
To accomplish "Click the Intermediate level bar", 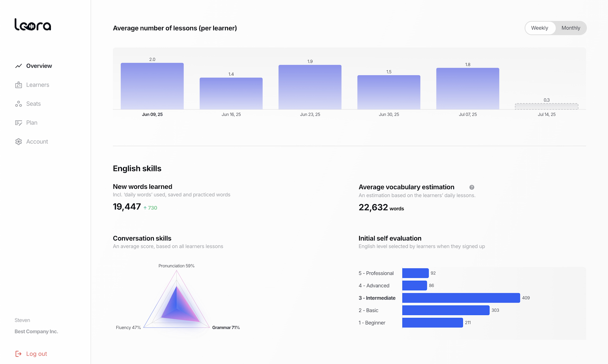I will pyautogui.click(x=461, y=298).
